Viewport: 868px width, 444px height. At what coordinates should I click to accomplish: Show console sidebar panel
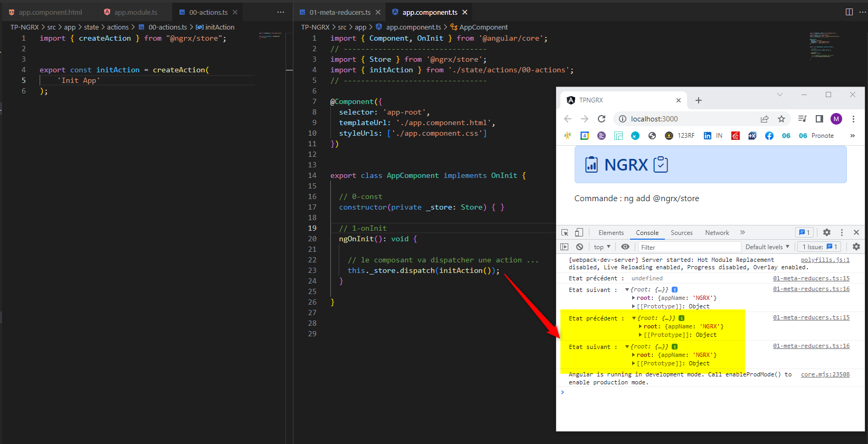click(x=564, y=247)
